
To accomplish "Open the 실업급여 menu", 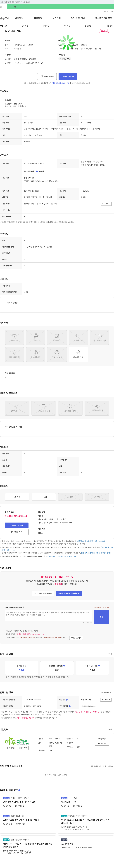I will click(57, 18).
